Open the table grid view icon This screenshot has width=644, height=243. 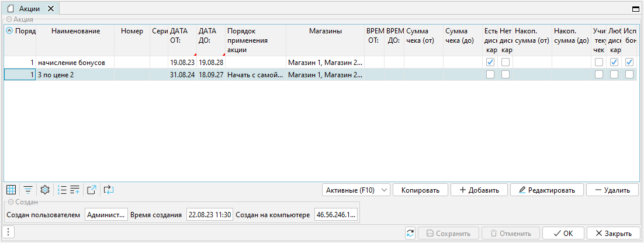[11, 190]
